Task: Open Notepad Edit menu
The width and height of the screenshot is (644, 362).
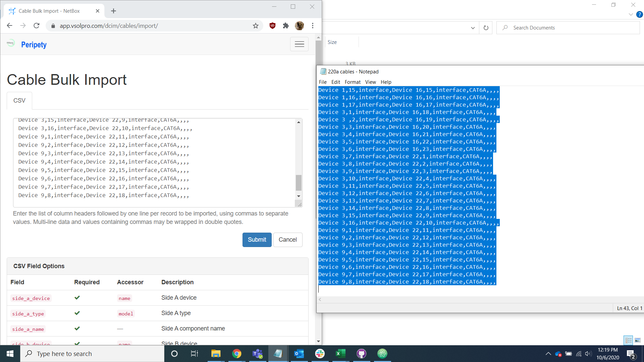Action: click(x=335, y=82)
